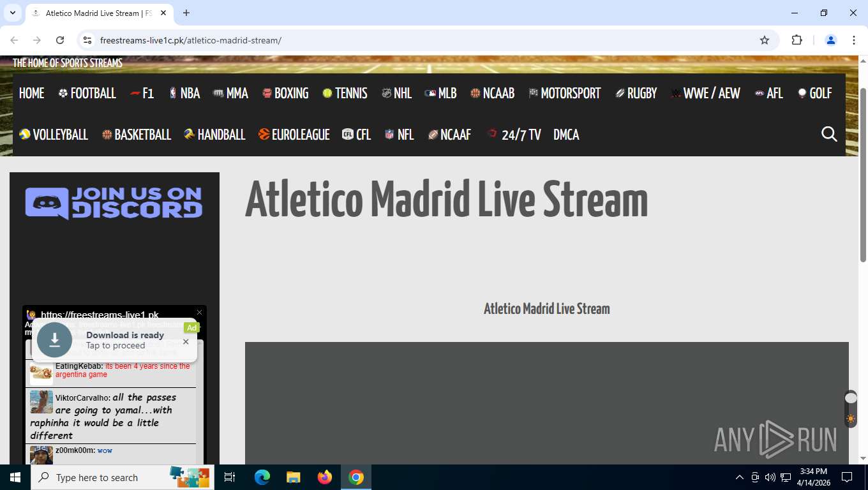Click the site search magnifier icon

coord(829,134)
